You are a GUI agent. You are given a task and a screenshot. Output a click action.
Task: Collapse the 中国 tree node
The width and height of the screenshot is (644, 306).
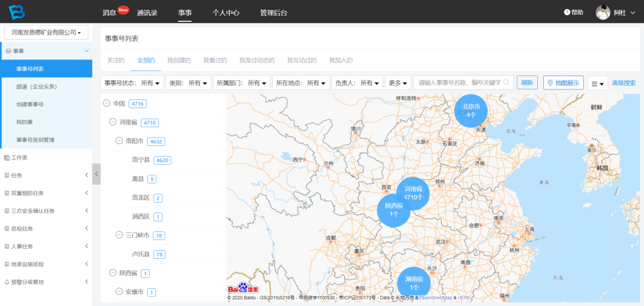(x=107, y=104)
